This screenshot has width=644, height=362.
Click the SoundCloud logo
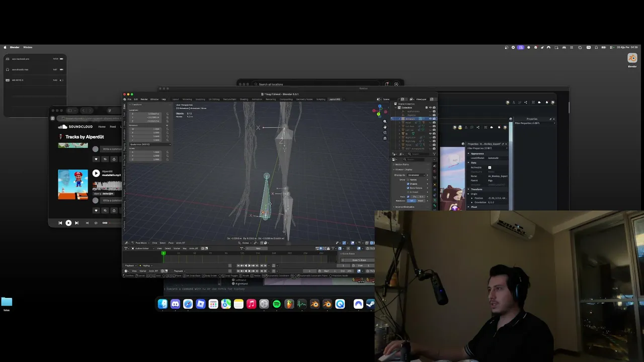pos(76,127)
